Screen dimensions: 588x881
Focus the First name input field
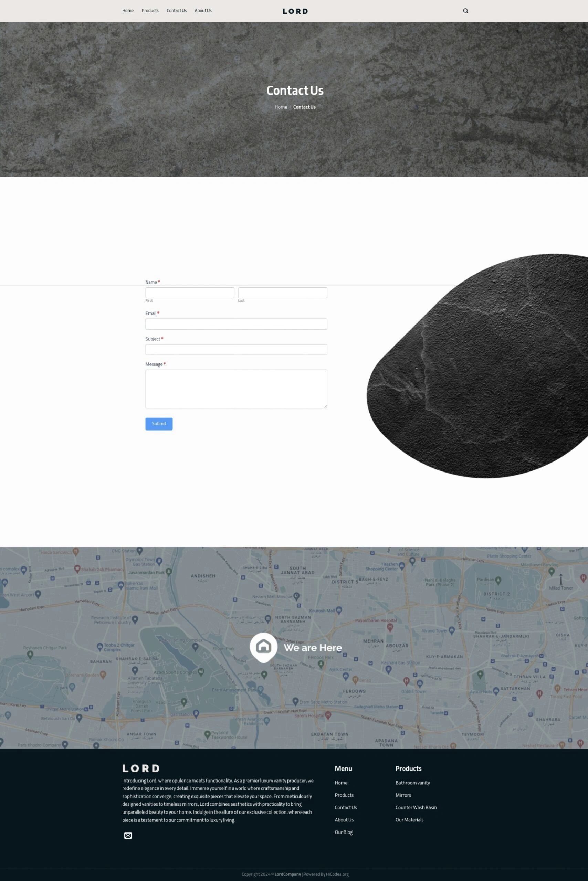190,293
